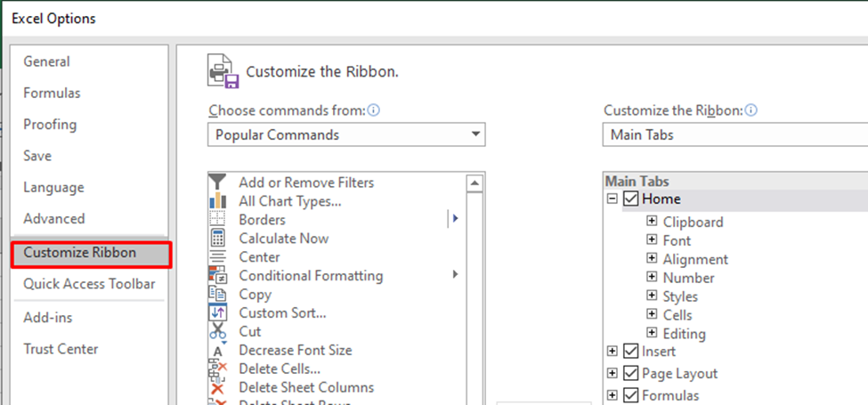Click the Custom Sort icon
Image resolution: width=868 pixels, height=405 pixels.
pyautogui.click(x=217, y=312)
